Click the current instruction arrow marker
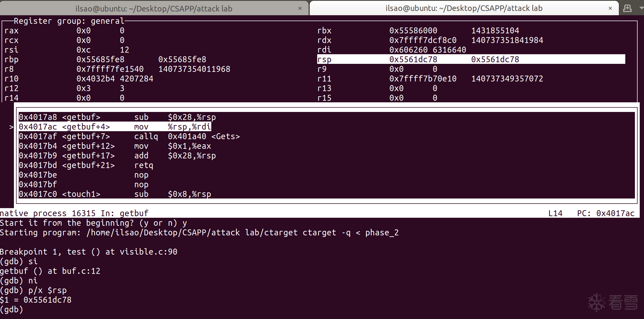644x319 pixels. [11, 127]
